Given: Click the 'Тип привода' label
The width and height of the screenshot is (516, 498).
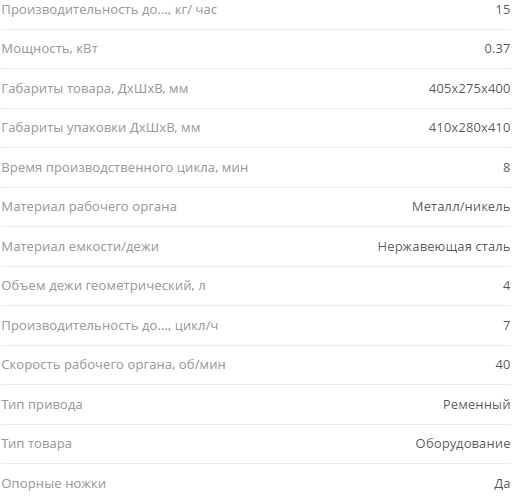Looking at the screenshot, I should pos(42,405).
